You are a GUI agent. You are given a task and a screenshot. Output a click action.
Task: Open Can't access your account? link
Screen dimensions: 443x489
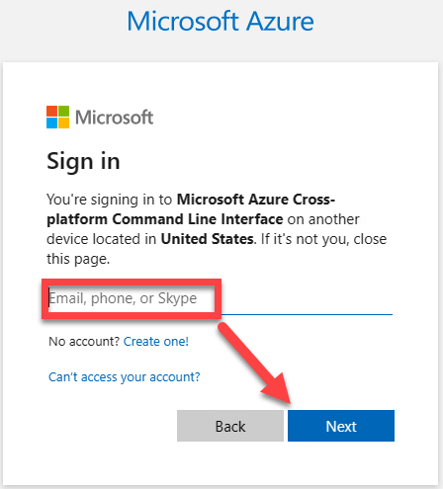[x=124, y=377]
